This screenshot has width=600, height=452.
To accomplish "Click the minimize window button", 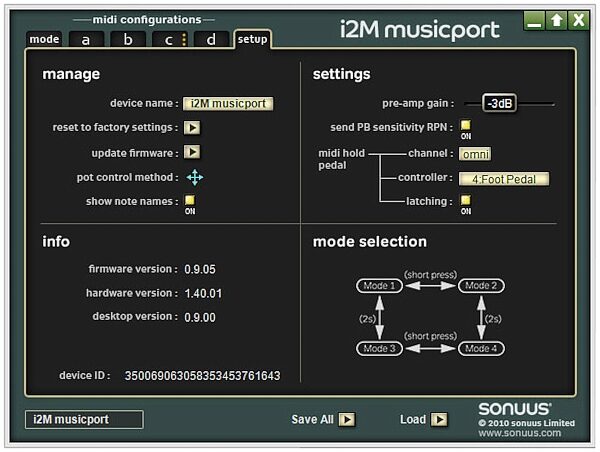I will click(534, 21).
